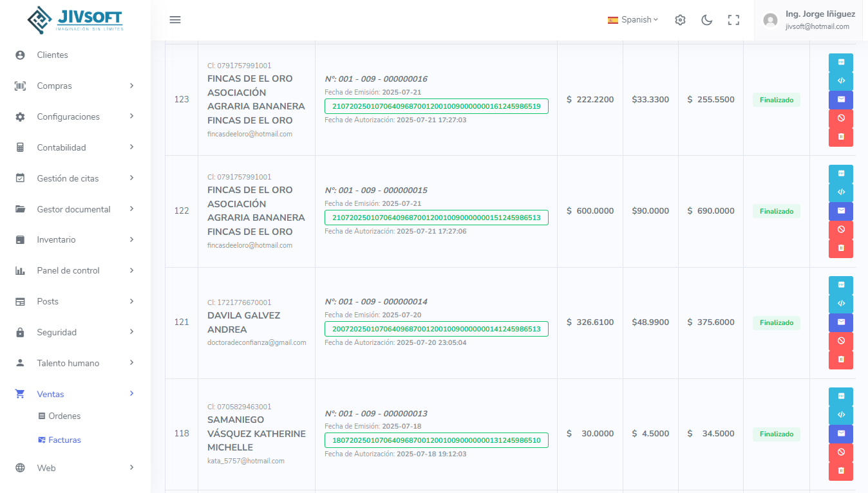Screen dimensions: 868x493
Task: Expand the Inventario sidebar section
Action: click(x=75, y=240)
